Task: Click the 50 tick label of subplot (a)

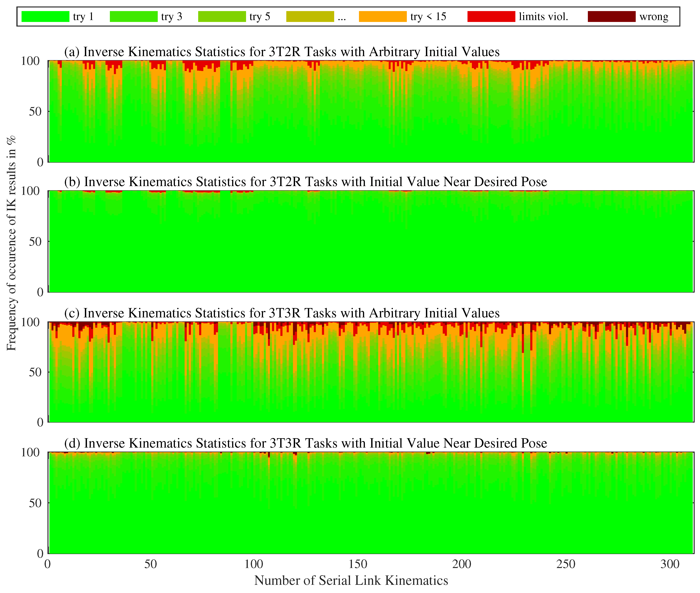Action: coord(35,112)
